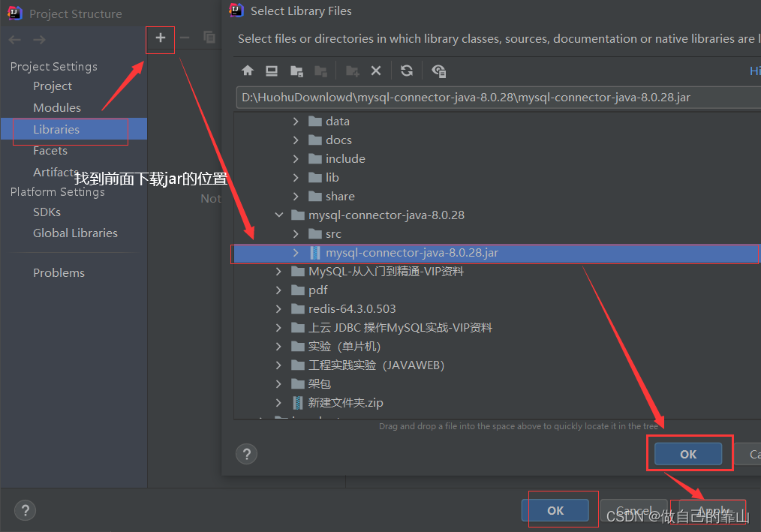Click the Home directory icon
This screenshot has width=761, height=532.
point(248,71)
